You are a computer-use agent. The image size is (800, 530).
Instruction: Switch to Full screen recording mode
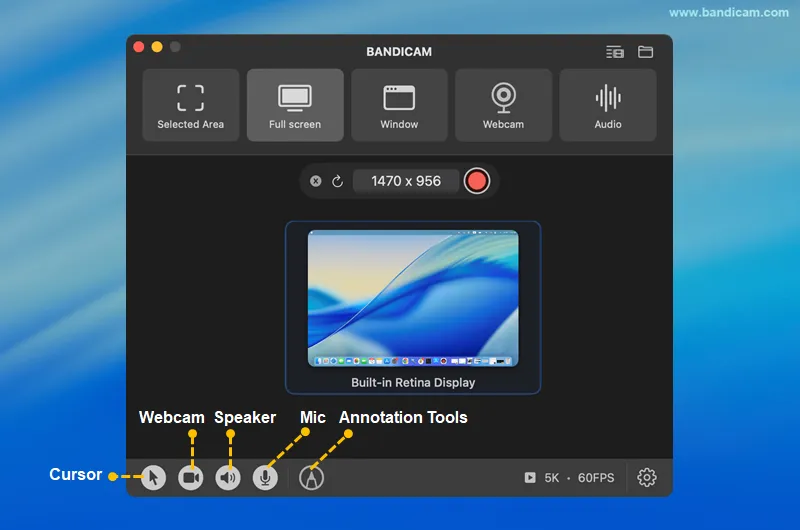pyautogui.click(x=295, y=105)
